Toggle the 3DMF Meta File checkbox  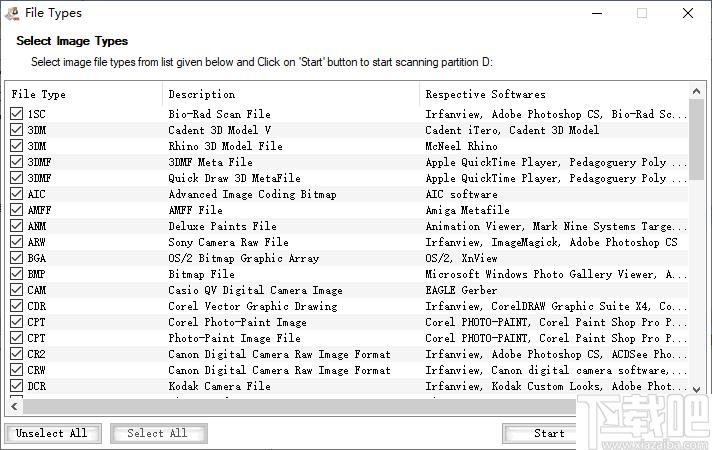click(x=17, y=162)
